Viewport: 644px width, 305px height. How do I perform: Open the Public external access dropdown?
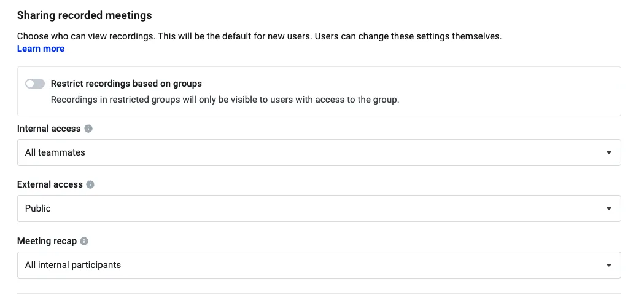pyautogui.click(x=319, y=208)
